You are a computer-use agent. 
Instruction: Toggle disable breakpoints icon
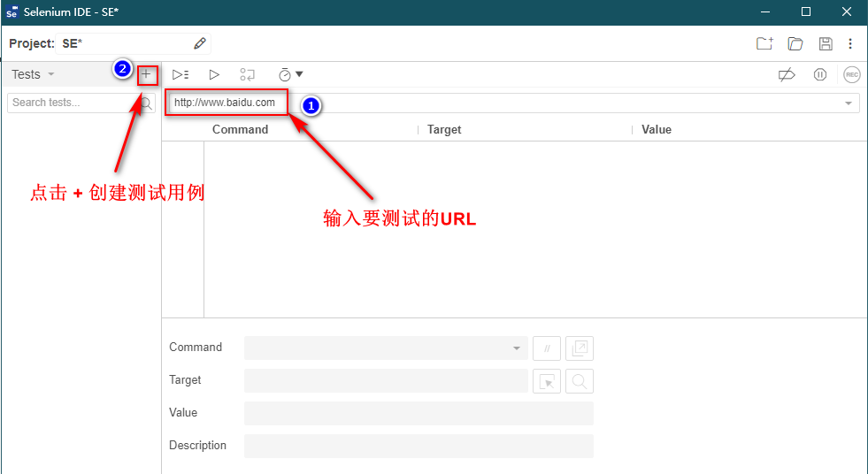(786, 75)
